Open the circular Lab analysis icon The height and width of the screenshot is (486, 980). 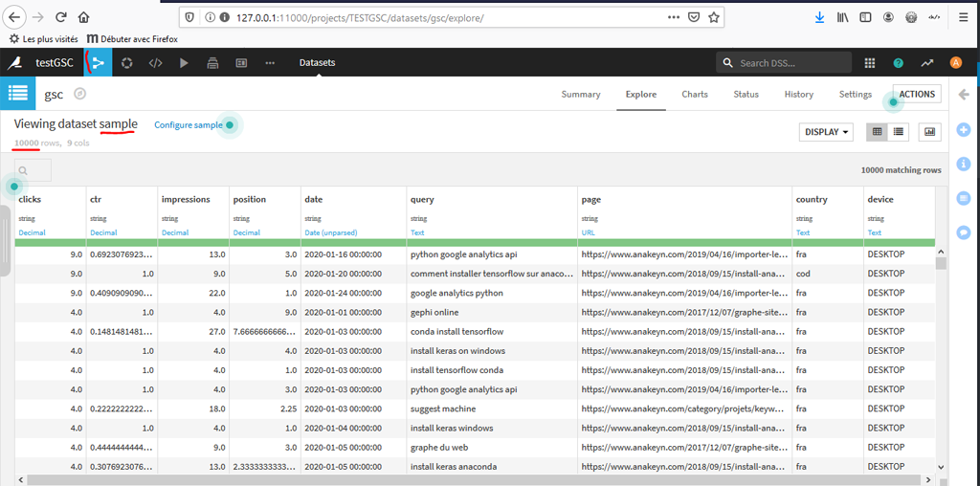pyautogui.click(x=127, y=62)
